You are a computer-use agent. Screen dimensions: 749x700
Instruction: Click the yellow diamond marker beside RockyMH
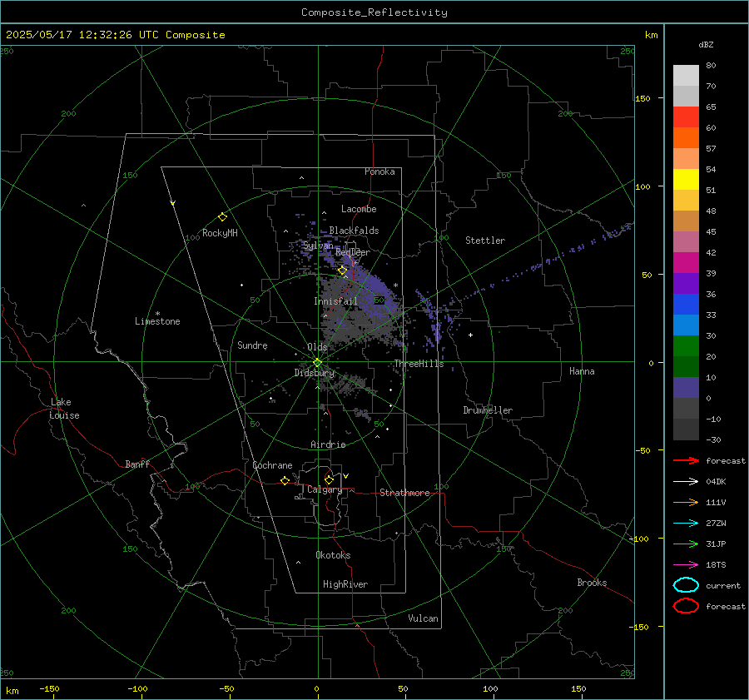(x=222, y=217)
